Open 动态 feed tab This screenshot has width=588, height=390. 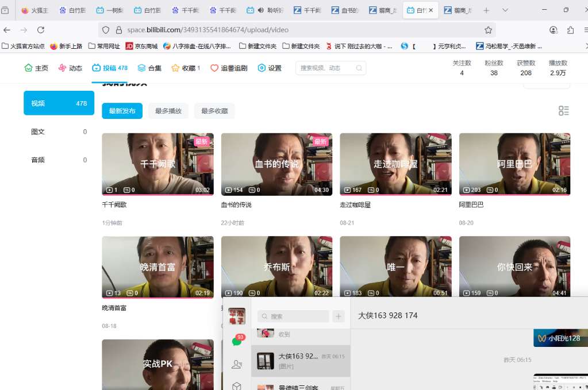pos(70,68)
